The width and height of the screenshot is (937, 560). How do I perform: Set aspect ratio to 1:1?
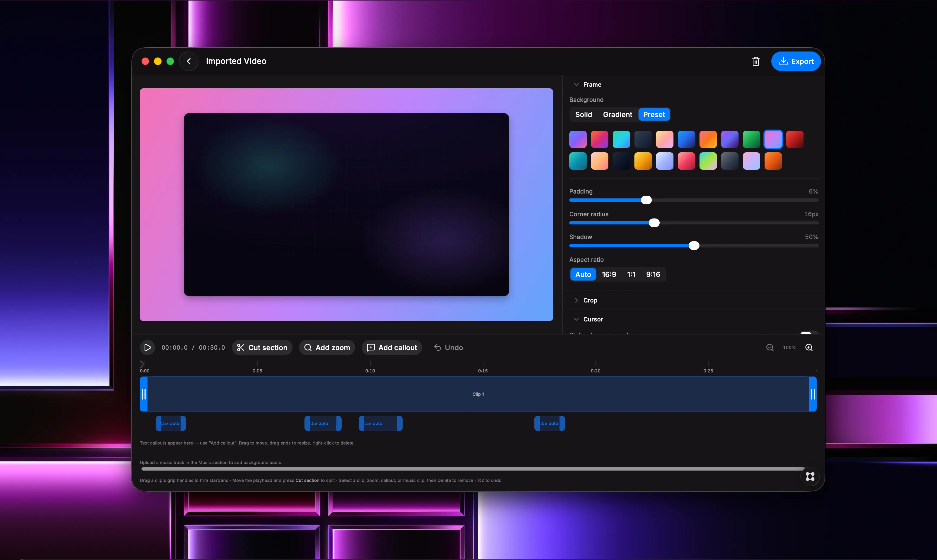[x=631, y=275]
